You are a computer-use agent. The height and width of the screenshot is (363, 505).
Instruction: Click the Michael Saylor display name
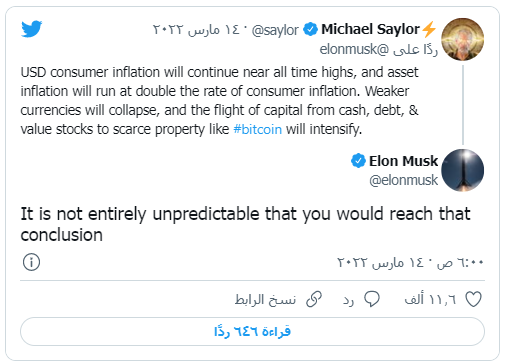click(370, 29)
